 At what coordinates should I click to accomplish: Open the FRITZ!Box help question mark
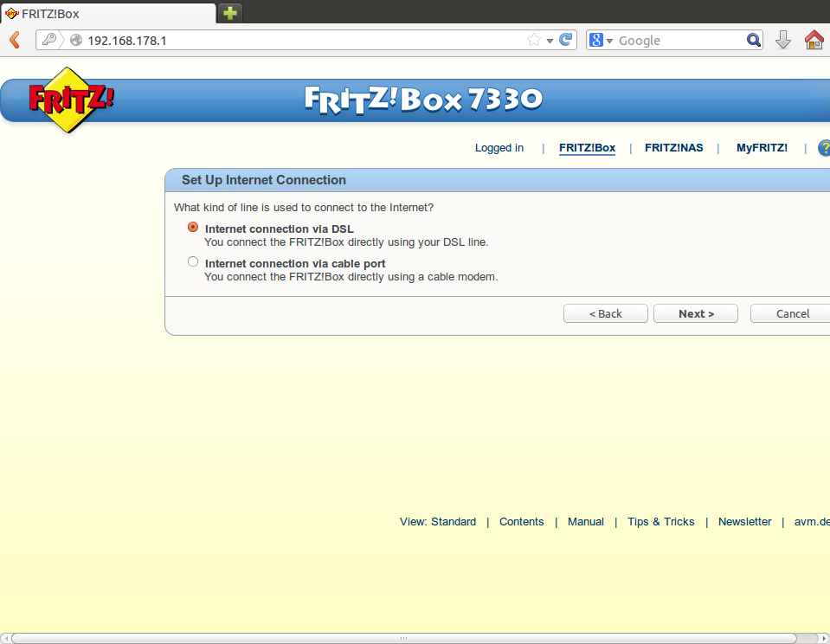point(824,148)
